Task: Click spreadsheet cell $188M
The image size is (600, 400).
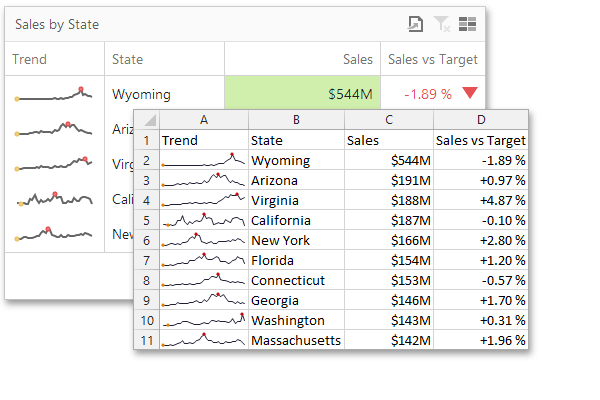Action: click(389, 200)
